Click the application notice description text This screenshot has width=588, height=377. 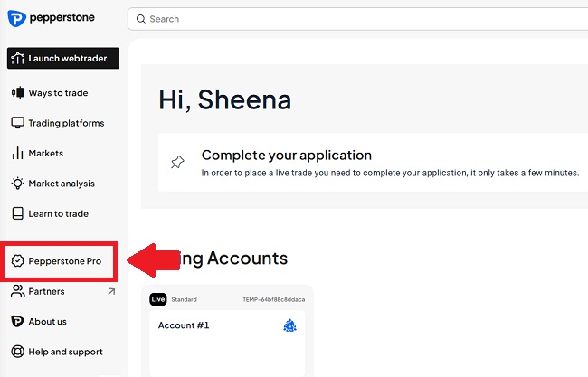tap(391, 173)
